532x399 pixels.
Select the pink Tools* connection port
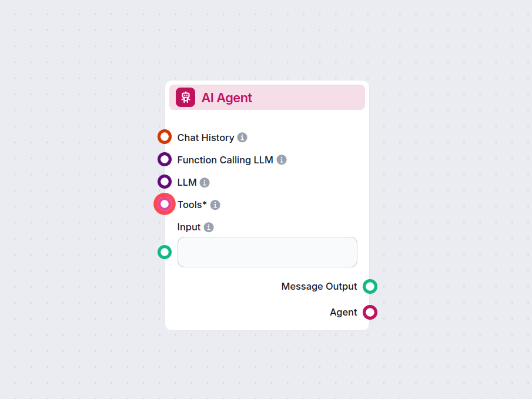164,204
